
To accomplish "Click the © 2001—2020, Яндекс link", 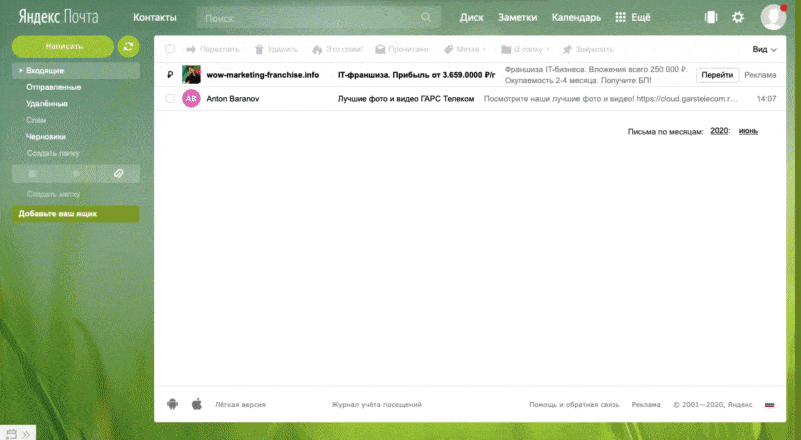I will point(713,405).
